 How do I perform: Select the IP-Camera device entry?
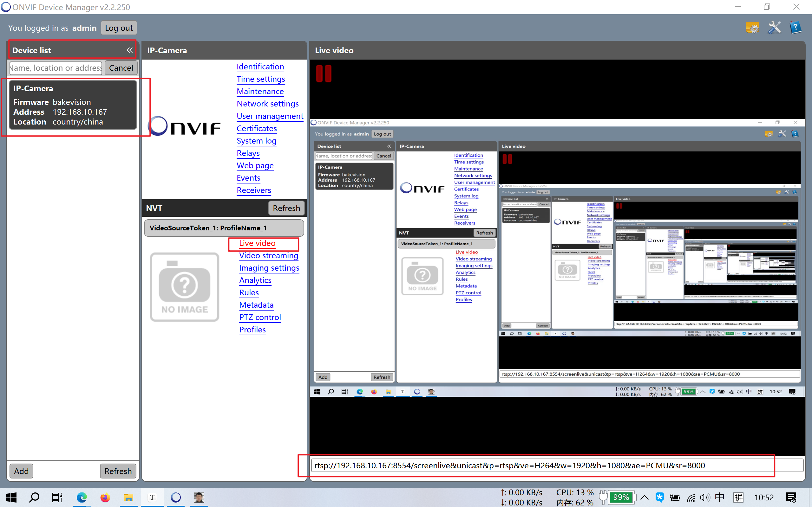point(72,105)
